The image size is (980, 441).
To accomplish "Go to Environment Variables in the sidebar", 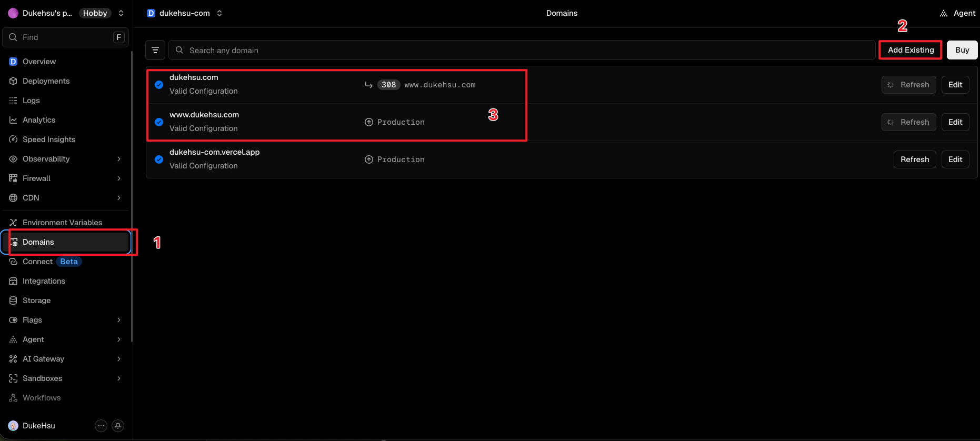I will click(x=66, y=223).
